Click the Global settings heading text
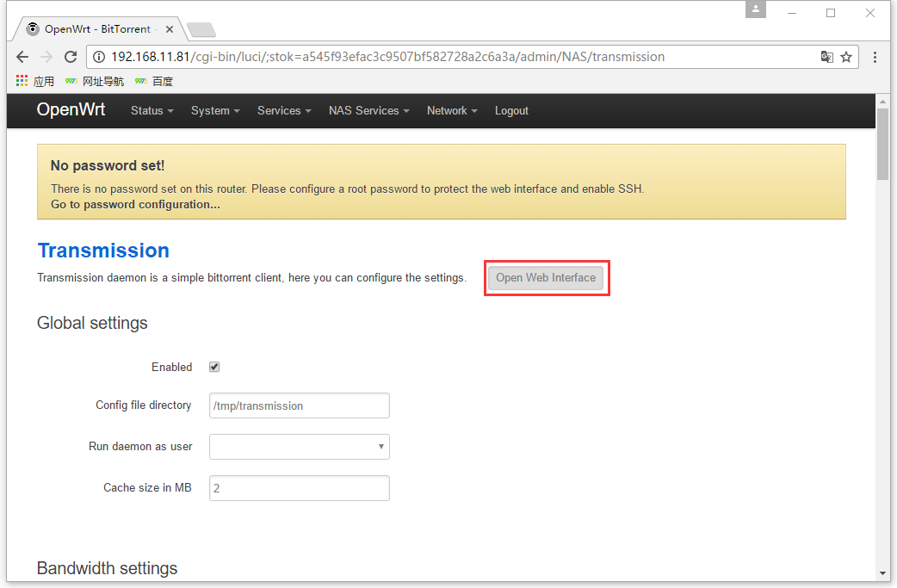Viewport: 897px width, 588px height. (92, 323)
